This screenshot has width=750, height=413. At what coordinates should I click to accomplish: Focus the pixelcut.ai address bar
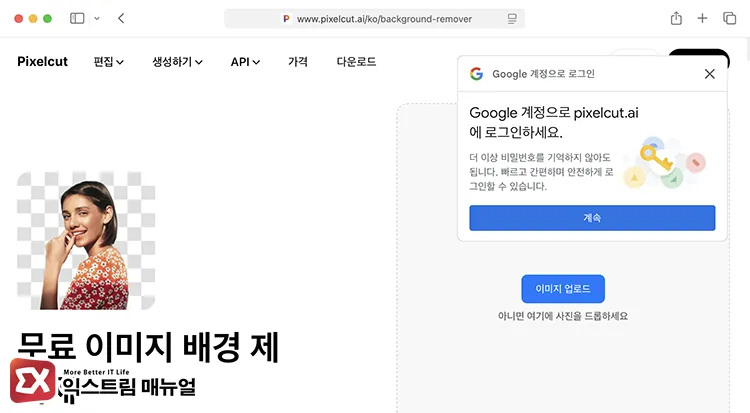pos(375,19)
